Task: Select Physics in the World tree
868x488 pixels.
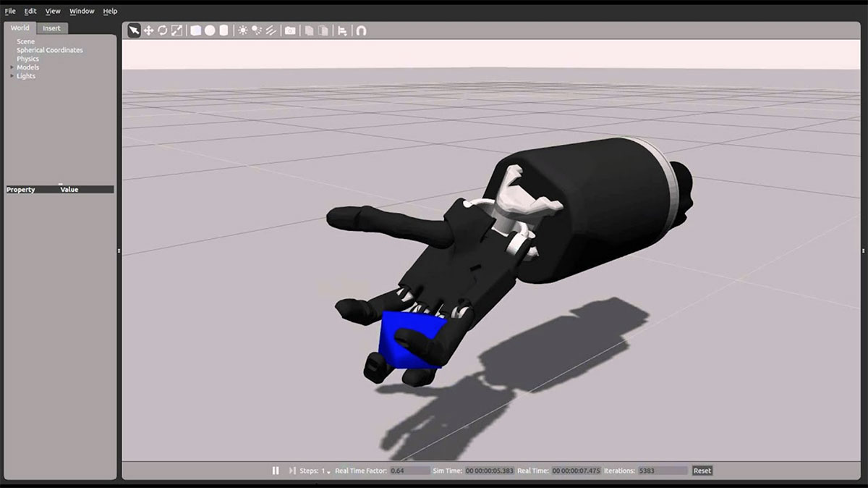Action: pos(28,59)
